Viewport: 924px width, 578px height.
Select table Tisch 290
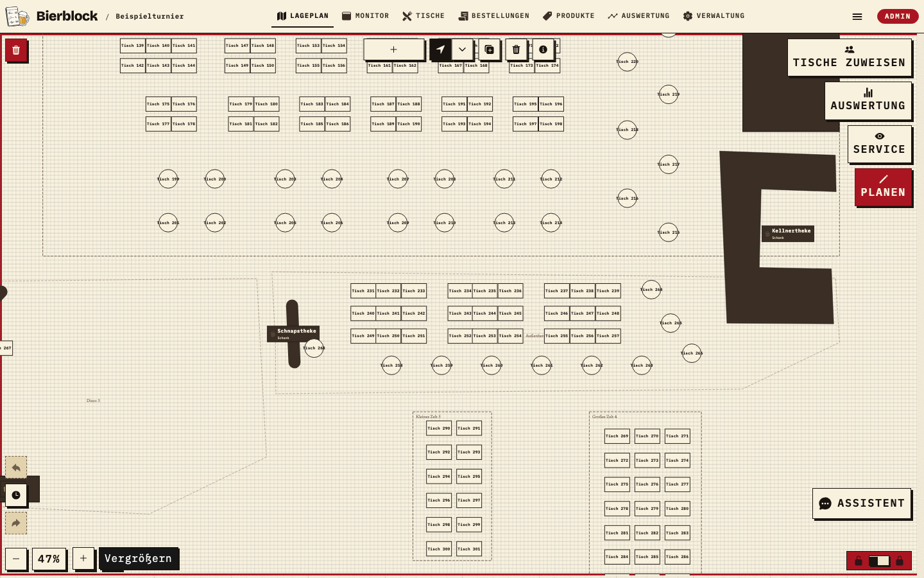coord(439,428)
